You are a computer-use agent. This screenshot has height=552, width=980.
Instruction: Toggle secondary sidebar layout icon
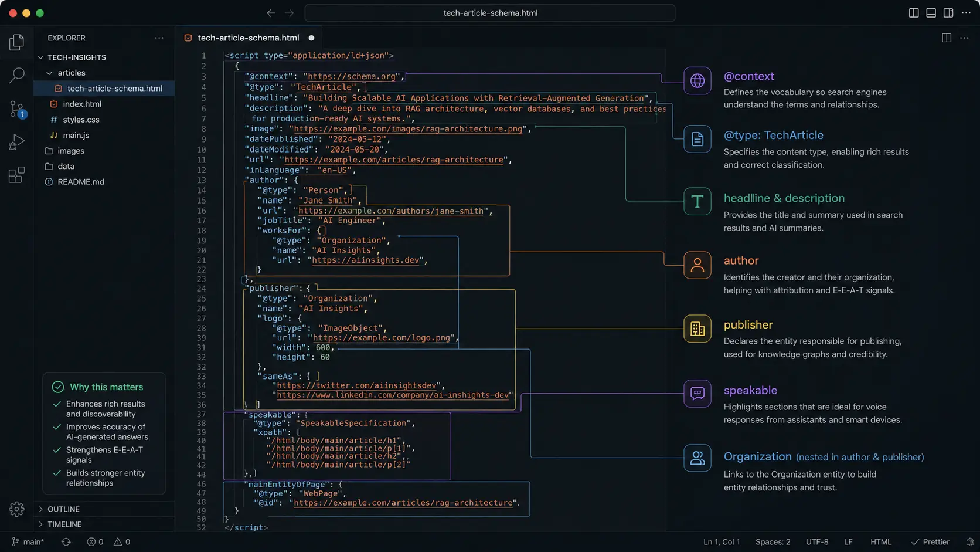tap(948, 13)
